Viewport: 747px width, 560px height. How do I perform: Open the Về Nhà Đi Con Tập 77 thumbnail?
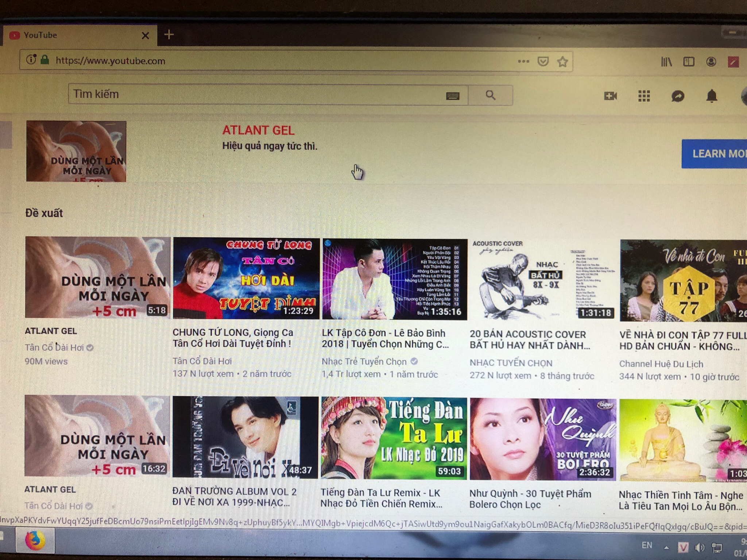pos(684,281)
